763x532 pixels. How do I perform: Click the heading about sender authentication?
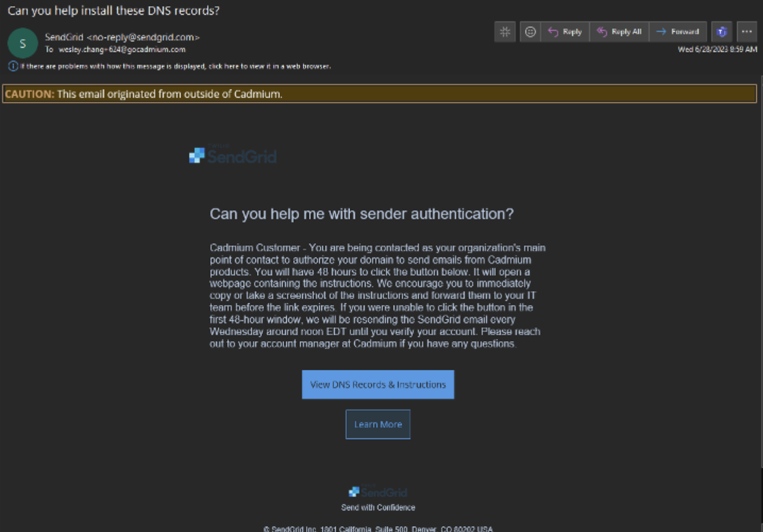tap(362, 214)
